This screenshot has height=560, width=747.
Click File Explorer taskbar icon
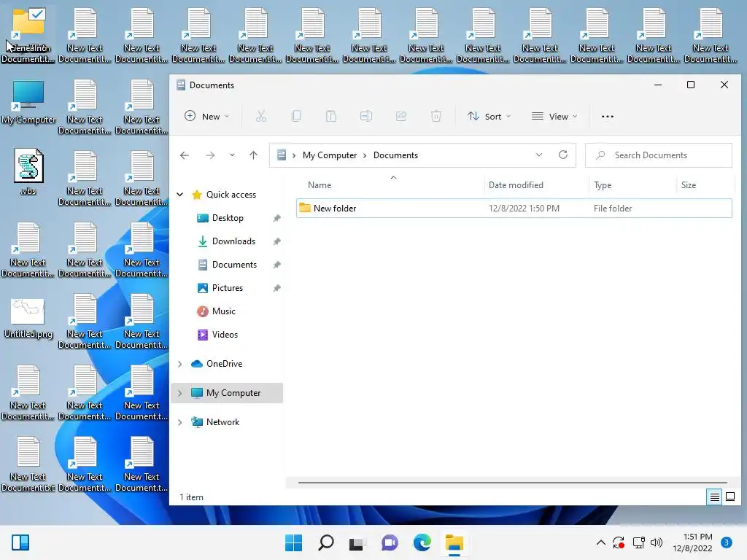(x=454, y=542)
